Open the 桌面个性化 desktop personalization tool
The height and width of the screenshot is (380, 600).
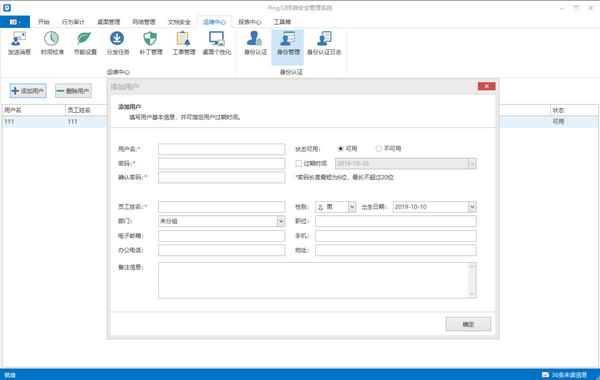(x=217, y=44)
